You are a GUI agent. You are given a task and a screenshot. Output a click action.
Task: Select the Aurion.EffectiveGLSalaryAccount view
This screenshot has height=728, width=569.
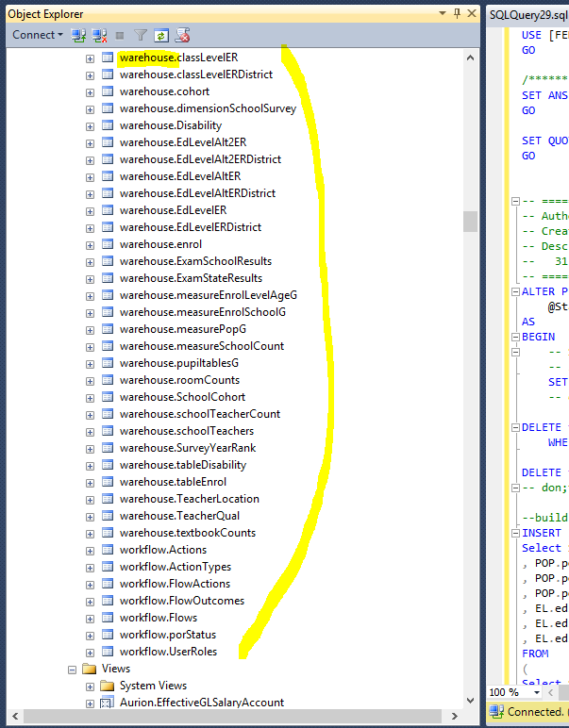coord(201,703)
